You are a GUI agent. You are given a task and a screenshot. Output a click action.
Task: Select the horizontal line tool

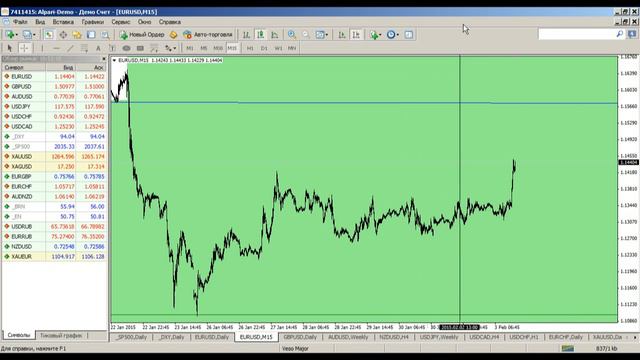point(56,48)
